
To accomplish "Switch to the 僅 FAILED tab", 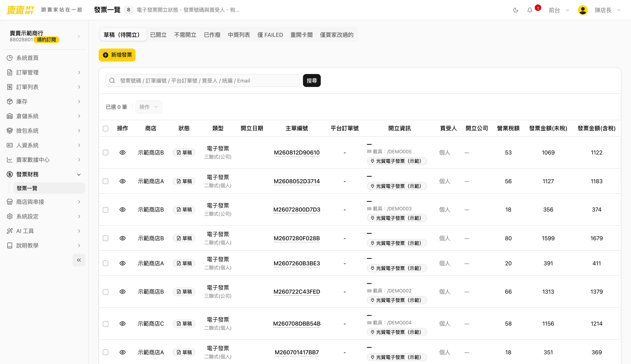I will [x=270, y=35].
